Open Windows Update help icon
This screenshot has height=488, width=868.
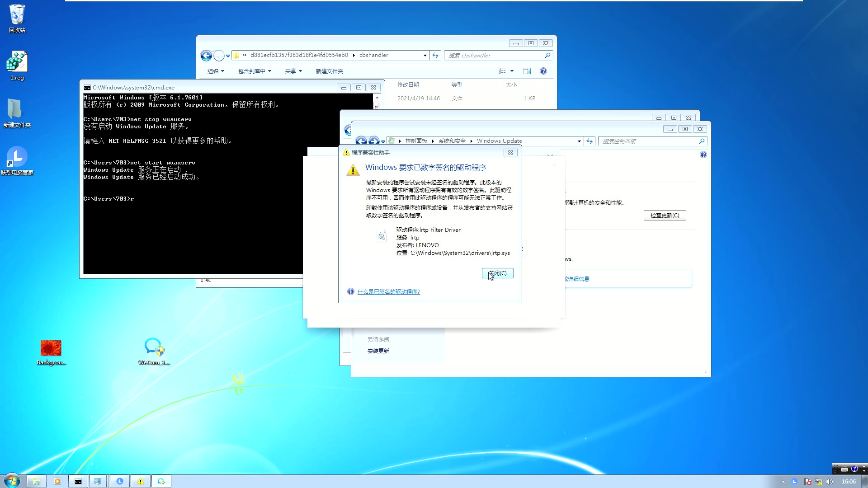pos(703,155)
